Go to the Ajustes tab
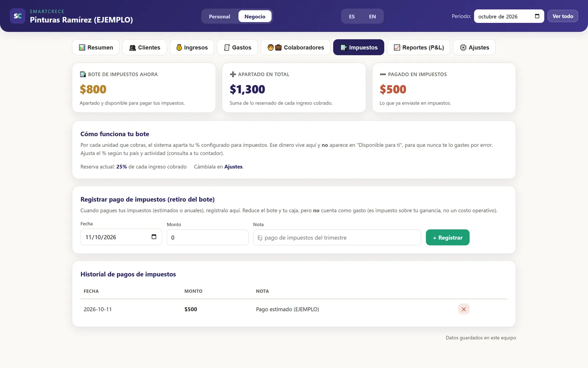588x368 pixels. coord(474,47)
